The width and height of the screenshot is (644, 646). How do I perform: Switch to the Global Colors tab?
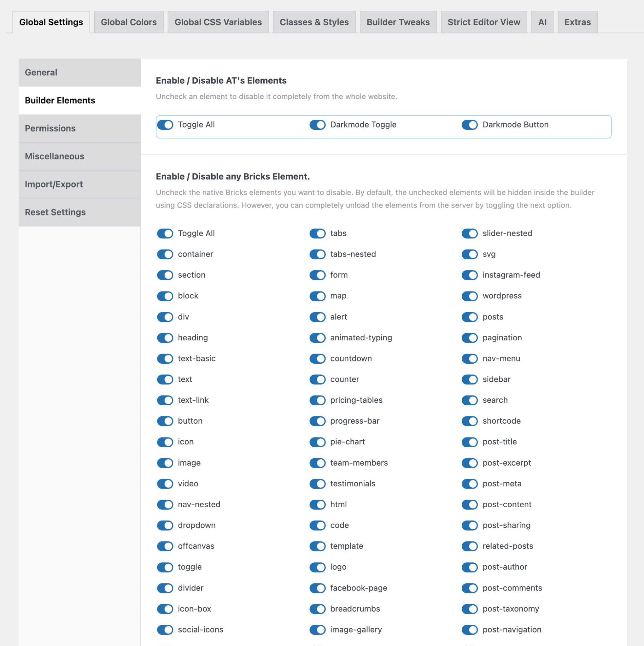[129, 22]
